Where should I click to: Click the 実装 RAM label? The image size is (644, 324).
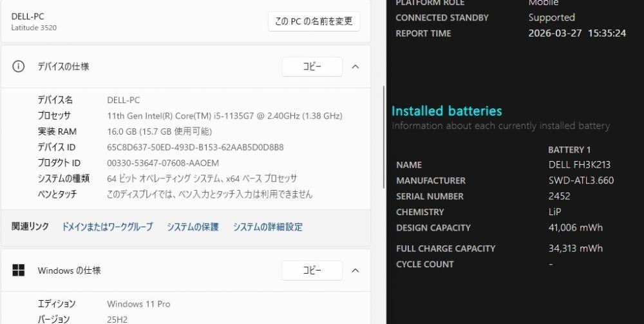pos(57,131)
